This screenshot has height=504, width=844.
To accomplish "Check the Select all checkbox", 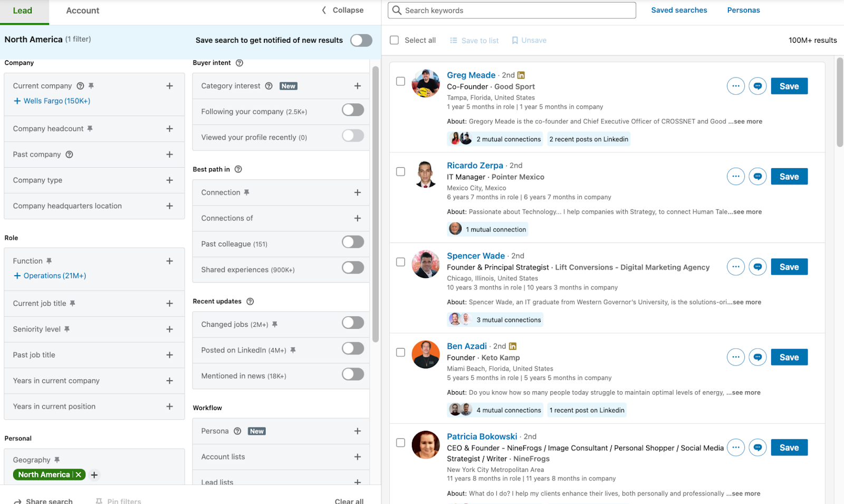I will pos(394,40).
